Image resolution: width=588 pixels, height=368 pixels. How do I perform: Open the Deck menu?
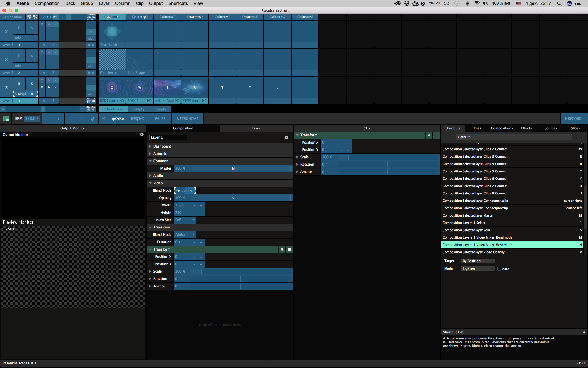[x=70, y=3]
